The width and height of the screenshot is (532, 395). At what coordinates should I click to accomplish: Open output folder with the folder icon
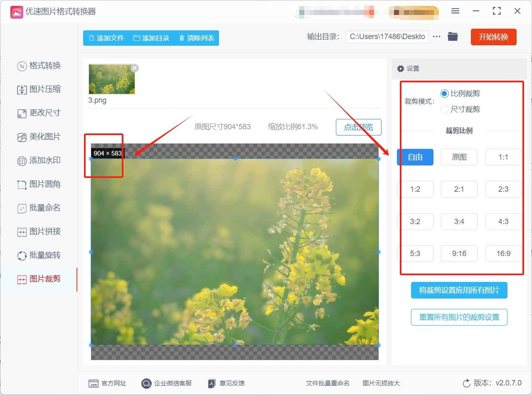(453, 37)
